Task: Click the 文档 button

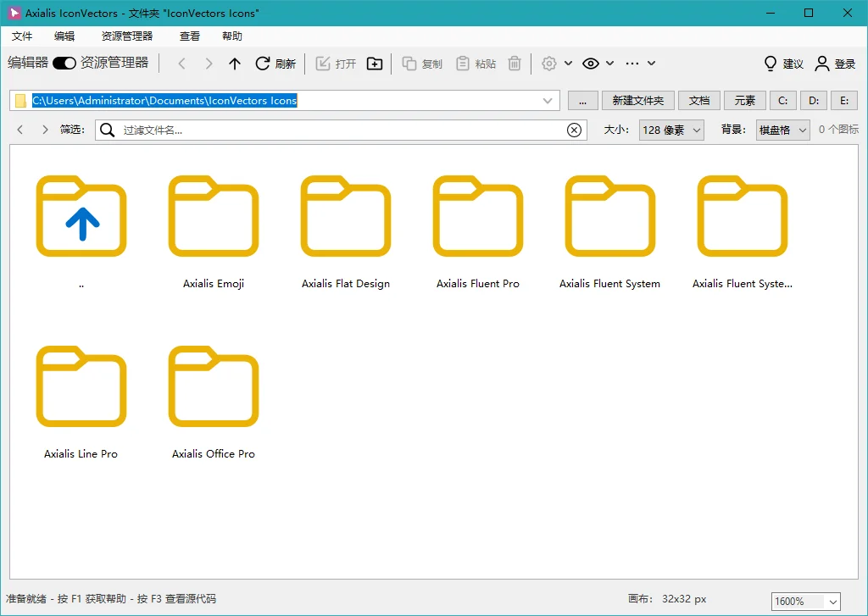Action: (699, 101)
